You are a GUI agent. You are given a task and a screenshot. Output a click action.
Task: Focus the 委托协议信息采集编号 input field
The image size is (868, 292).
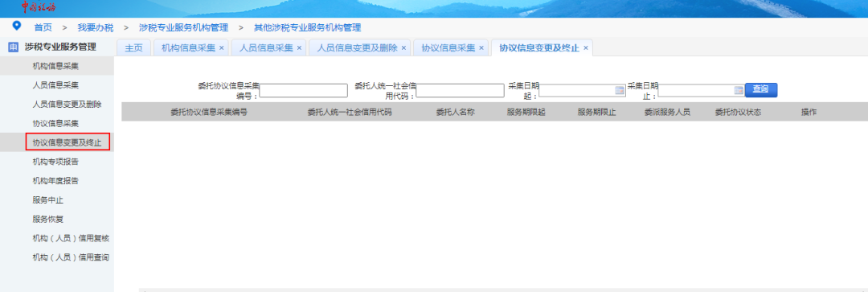click(303, 90)
